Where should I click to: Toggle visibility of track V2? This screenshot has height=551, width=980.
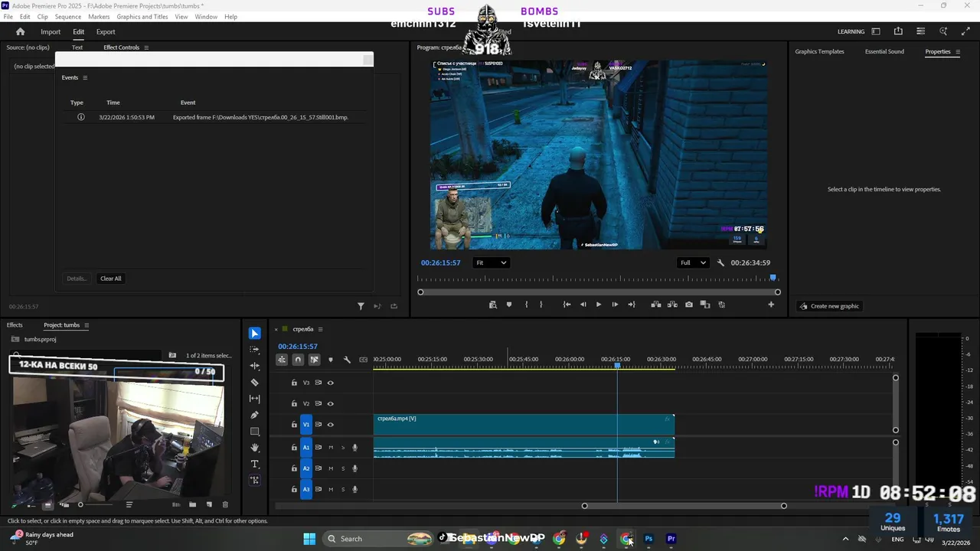coord(331,403)
